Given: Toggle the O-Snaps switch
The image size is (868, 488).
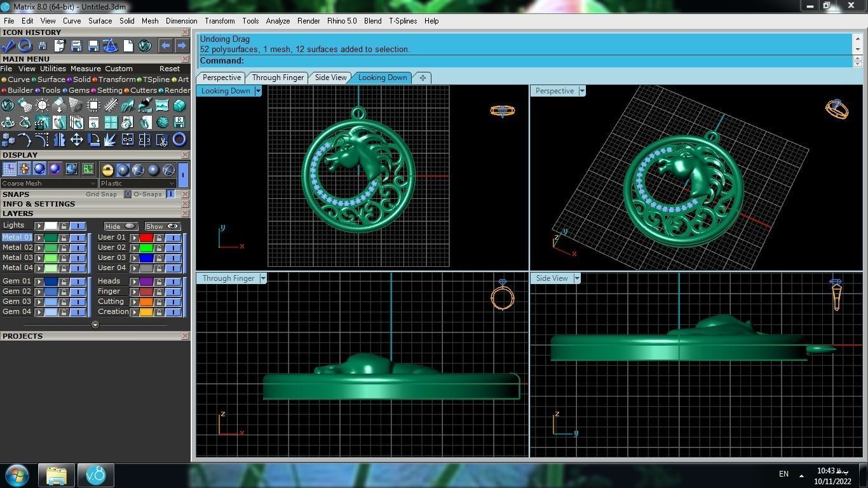Looking at the screenshot, I should (170, 194).
